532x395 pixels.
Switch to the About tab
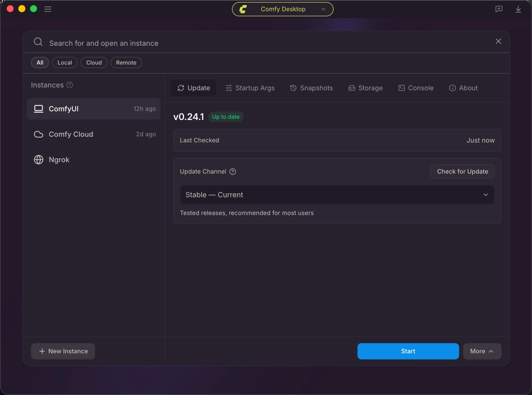tap(463, 88)
